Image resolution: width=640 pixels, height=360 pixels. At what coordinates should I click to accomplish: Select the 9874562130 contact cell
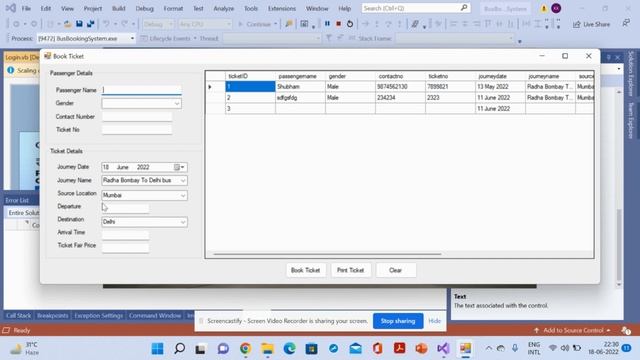400,87
